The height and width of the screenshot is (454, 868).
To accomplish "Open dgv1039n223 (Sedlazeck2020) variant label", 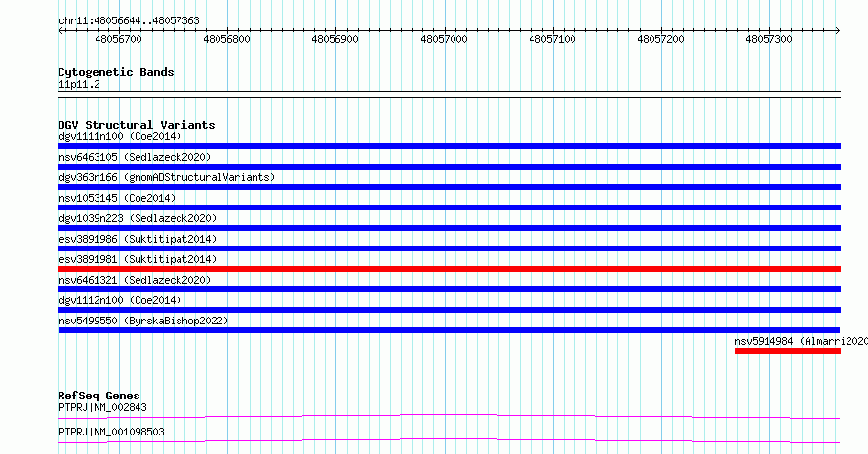I will click(138, 218).
